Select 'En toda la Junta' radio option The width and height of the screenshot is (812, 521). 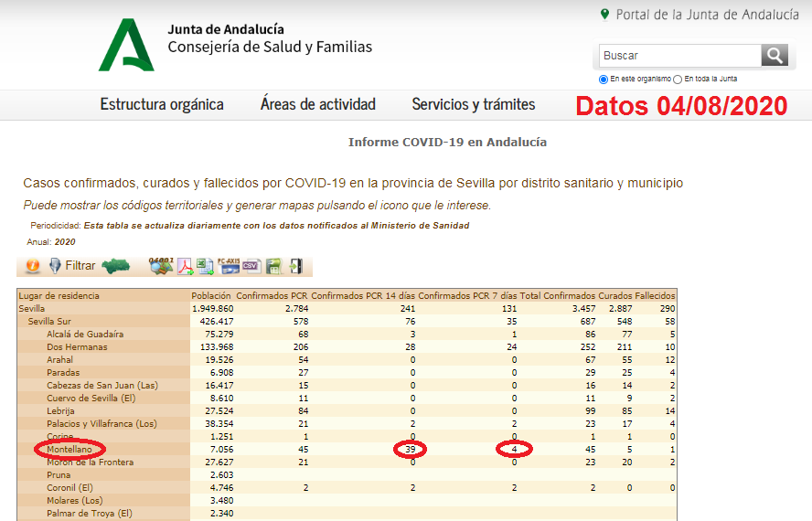[x=678, y=80]
